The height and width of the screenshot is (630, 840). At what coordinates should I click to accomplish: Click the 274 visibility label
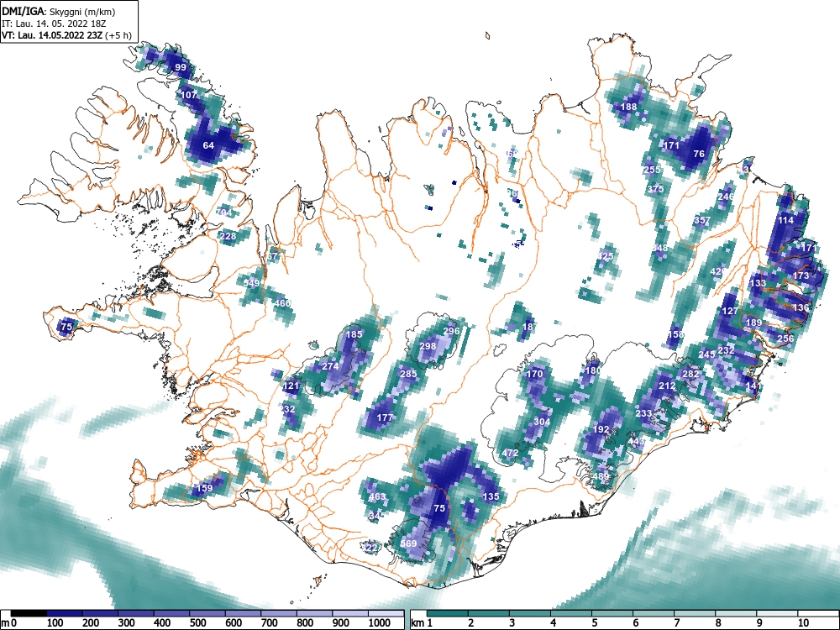click(330, 366)
